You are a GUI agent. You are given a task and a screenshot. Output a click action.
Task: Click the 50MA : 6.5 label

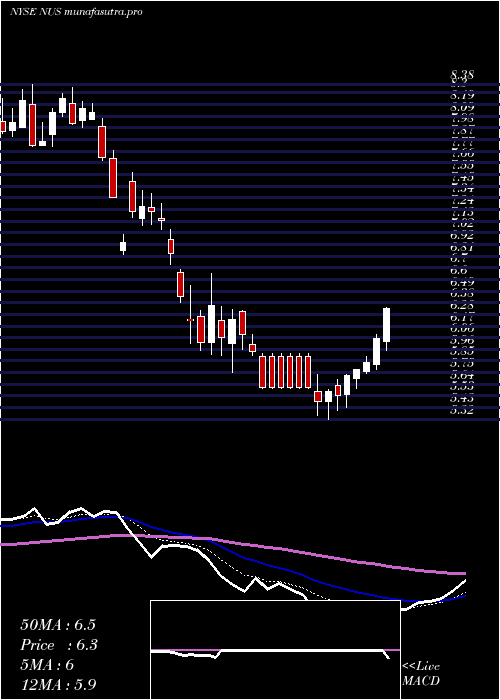pyautogui.click(x=58, y=625)
